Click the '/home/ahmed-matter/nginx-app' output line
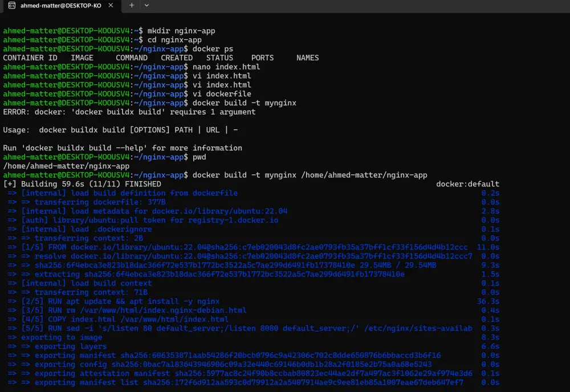570x392 pixels. [x=66, y=166]
